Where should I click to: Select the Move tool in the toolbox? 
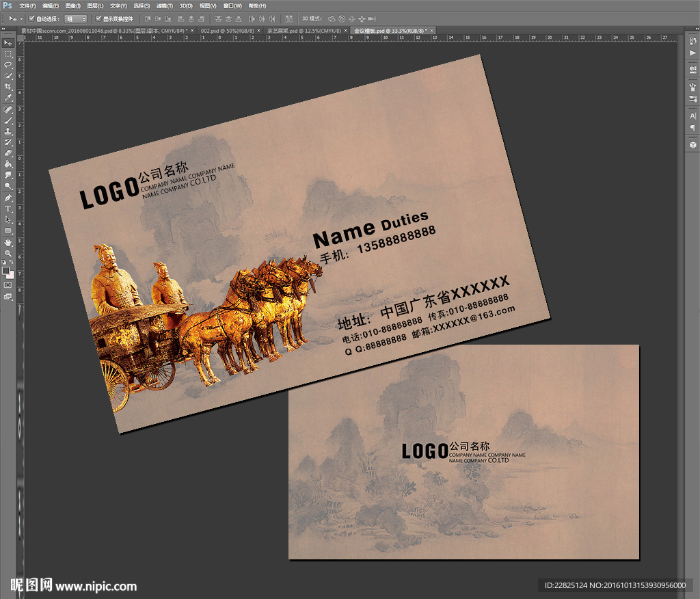(8, 43)
